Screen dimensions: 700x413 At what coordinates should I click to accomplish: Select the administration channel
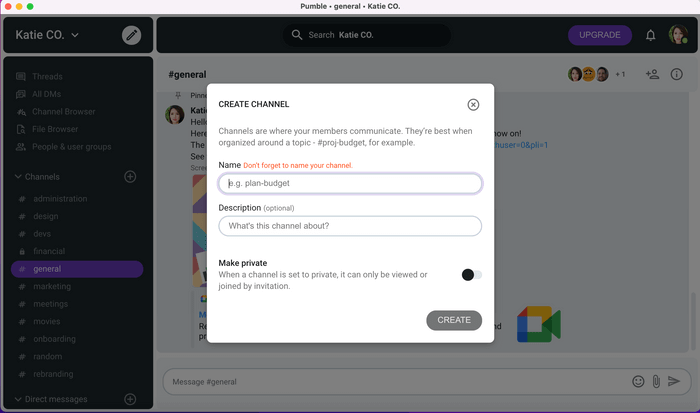click(x=77, y=199)
